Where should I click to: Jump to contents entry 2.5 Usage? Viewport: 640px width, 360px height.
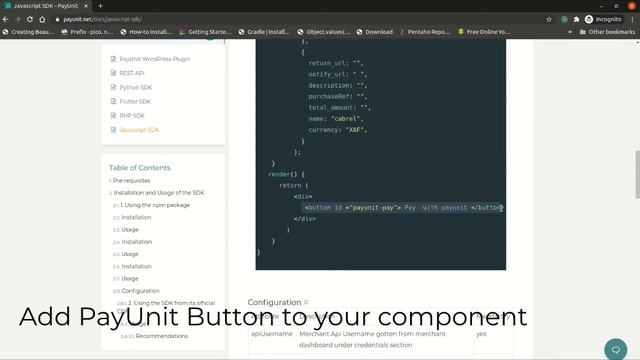130,254
